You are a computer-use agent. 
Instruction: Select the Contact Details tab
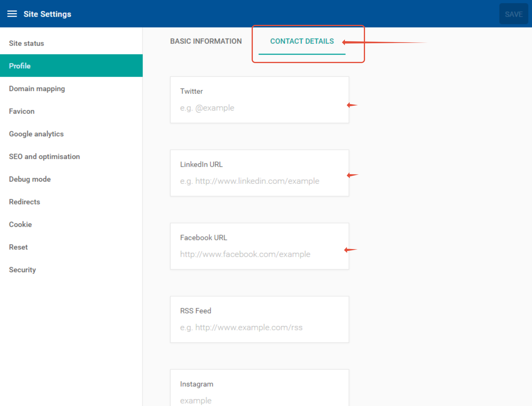(302, 41)
